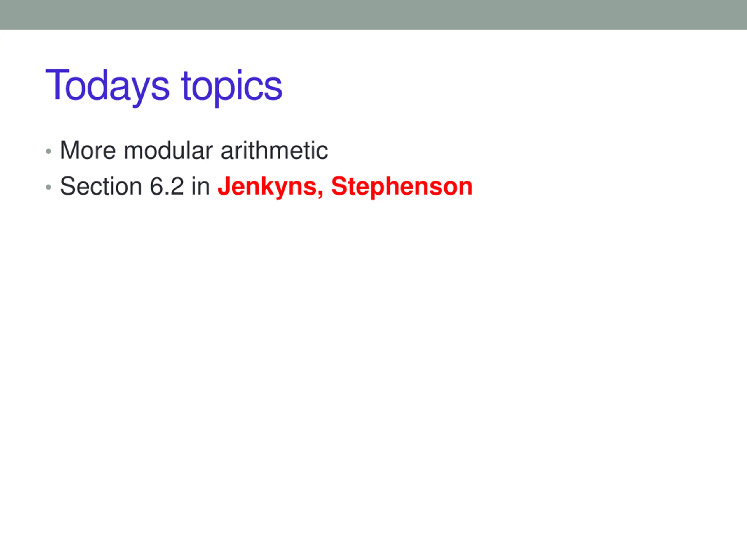Click bullet dot before "More modular arithmetic"
The height and width of the screenshot is (560, 747).
coord(49,151)
